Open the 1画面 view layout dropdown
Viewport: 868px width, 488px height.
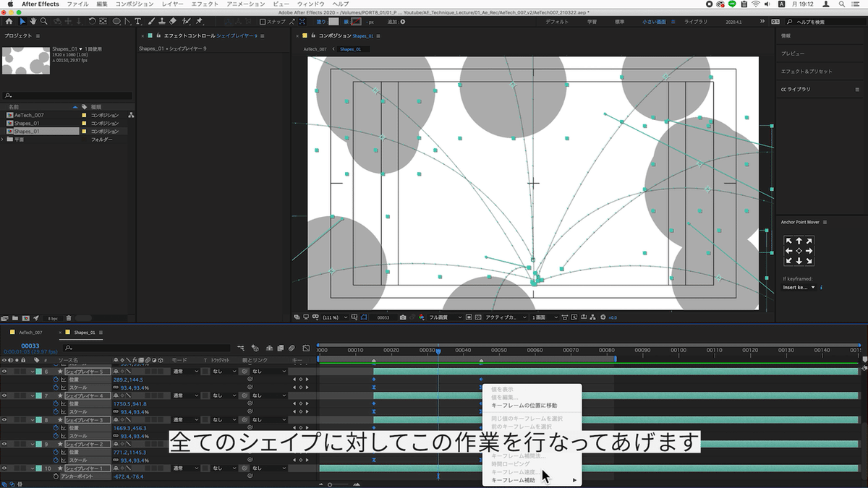point(544,317)
